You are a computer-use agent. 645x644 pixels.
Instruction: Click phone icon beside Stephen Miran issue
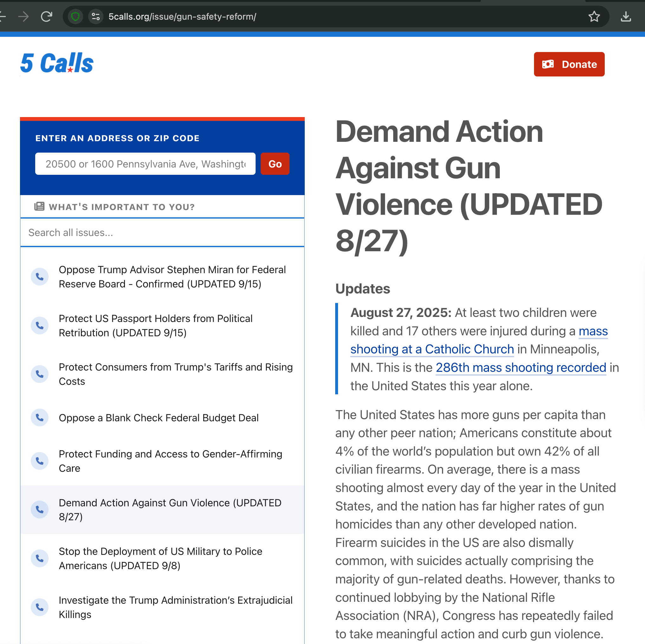pos(40,277)
